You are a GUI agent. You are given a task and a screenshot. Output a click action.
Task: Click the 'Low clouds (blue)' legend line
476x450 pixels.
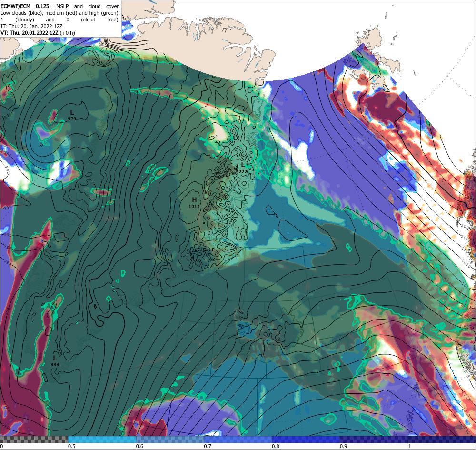tap(60, 13)
